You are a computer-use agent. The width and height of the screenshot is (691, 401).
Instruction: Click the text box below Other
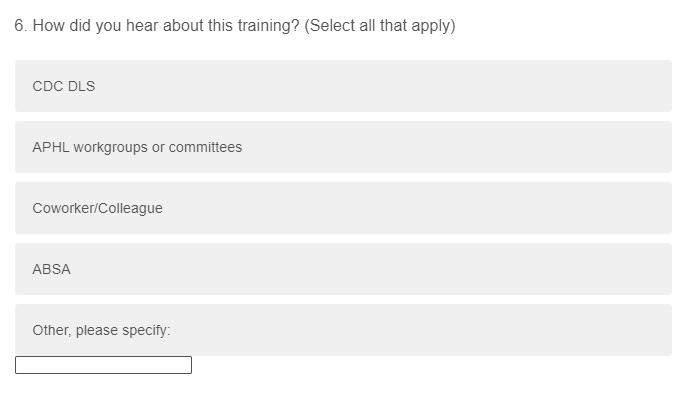click(x=103, y=365)
